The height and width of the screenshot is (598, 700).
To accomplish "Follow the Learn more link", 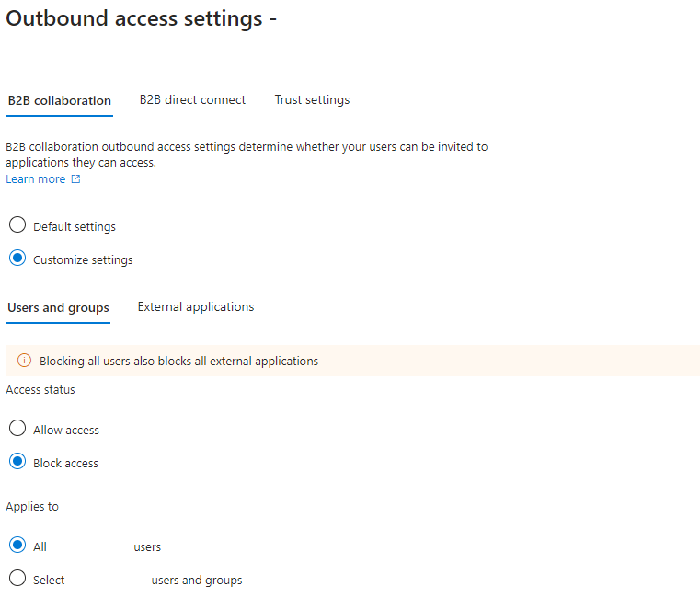I will click(36, 179).
